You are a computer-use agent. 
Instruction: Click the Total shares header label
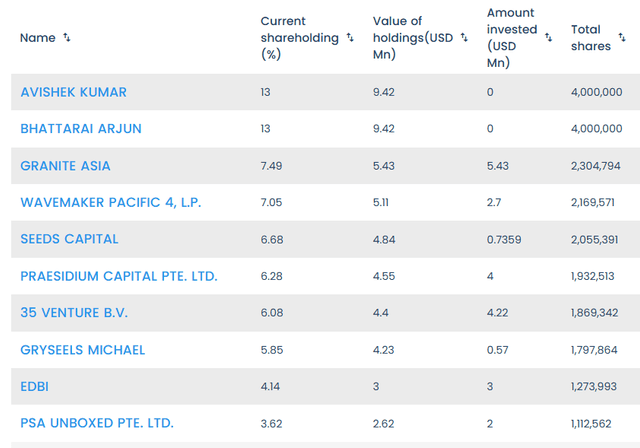592,38
